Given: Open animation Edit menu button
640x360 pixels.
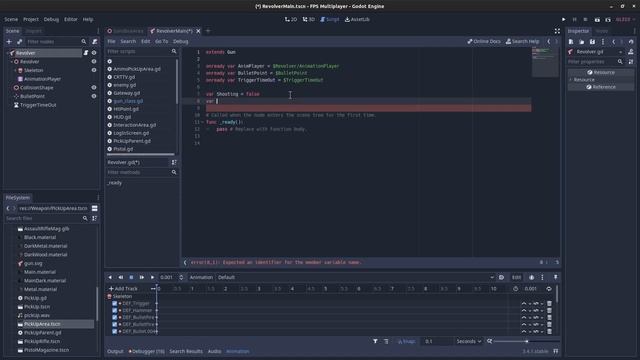Looking at the screenshot, I should click(516, 277).
